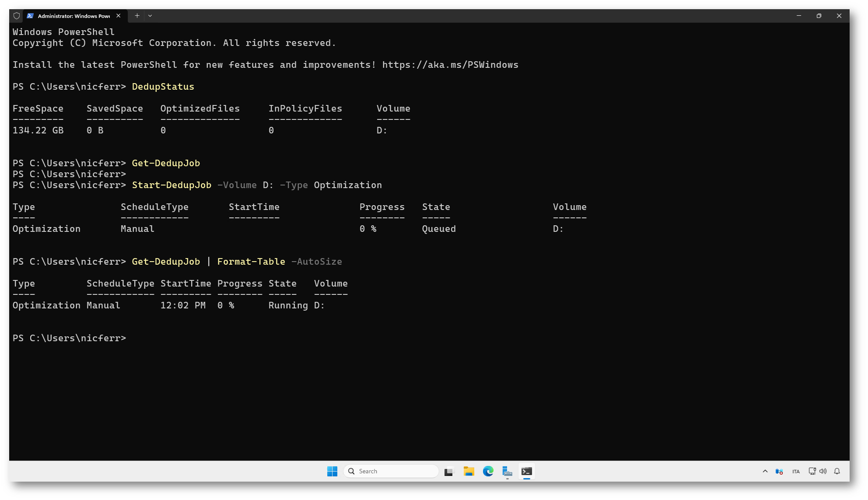Click the InPolicyFiles column header
Image resolution: width=868 pixels, height=500 pixels.
pos(305,108)
